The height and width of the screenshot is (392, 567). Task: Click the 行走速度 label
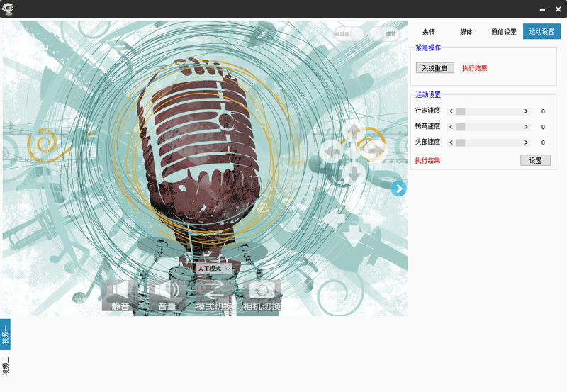coord(427,111)
